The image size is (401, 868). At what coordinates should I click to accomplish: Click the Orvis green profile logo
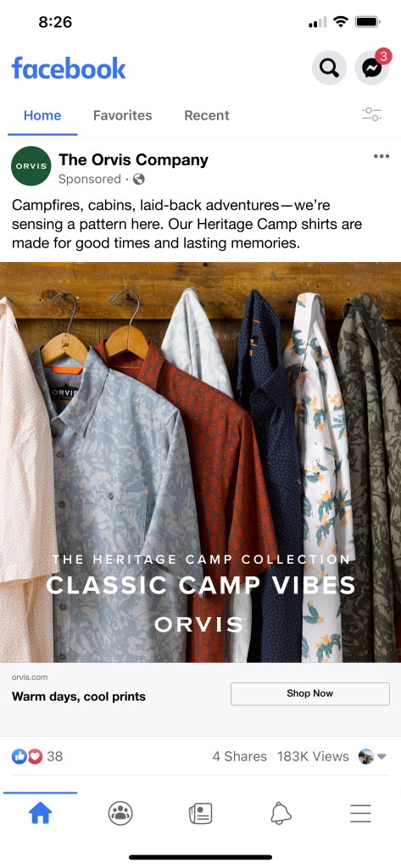[31, 165]
